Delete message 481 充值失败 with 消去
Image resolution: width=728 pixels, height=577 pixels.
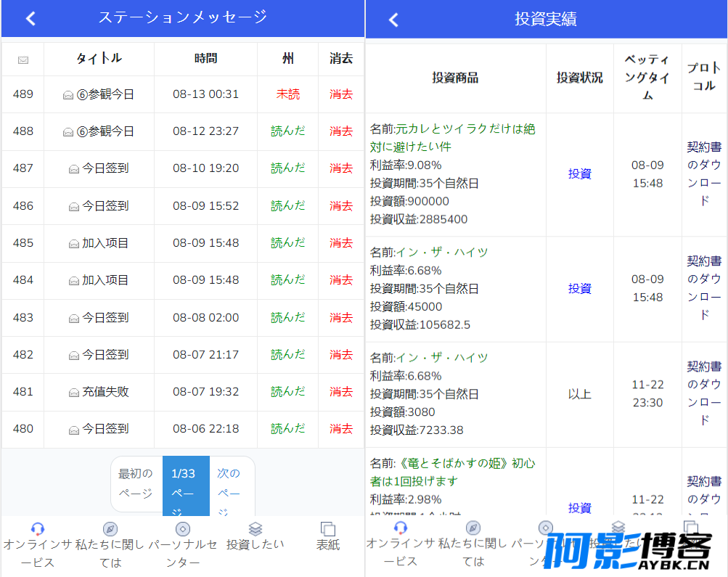coord(341,392)
